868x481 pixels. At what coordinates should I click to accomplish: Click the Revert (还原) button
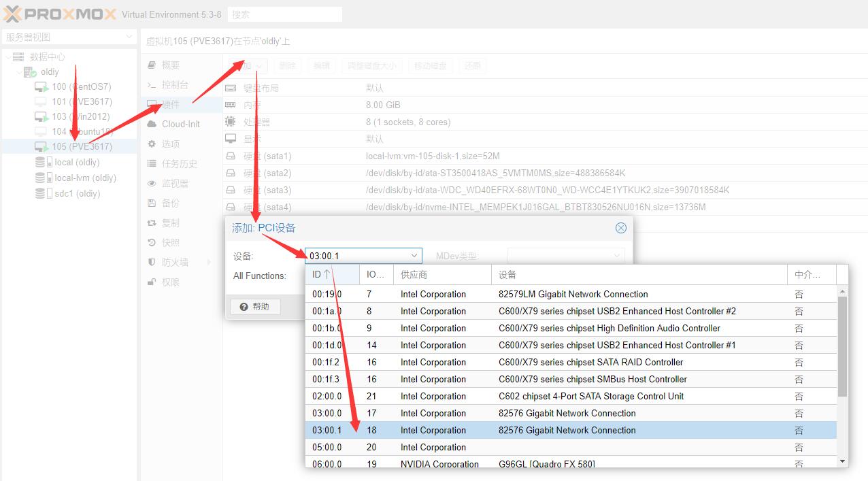pos(473,66)
